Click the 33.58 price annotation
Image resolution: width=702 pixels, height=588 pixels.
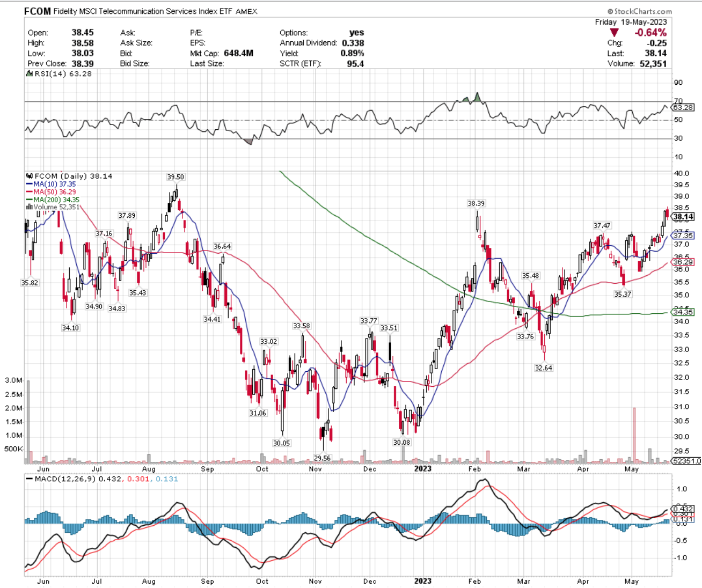[302, 326]
